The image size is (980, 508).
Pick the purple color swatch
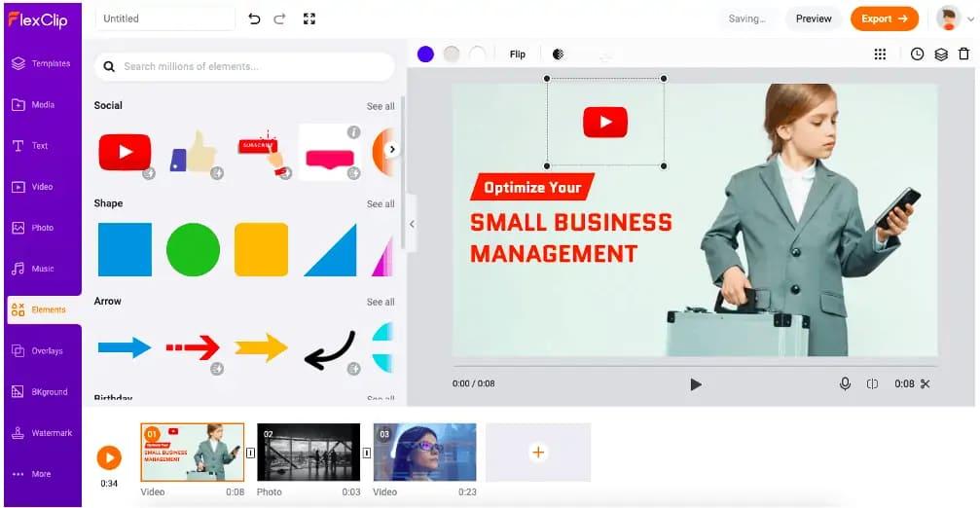[425, 54]
